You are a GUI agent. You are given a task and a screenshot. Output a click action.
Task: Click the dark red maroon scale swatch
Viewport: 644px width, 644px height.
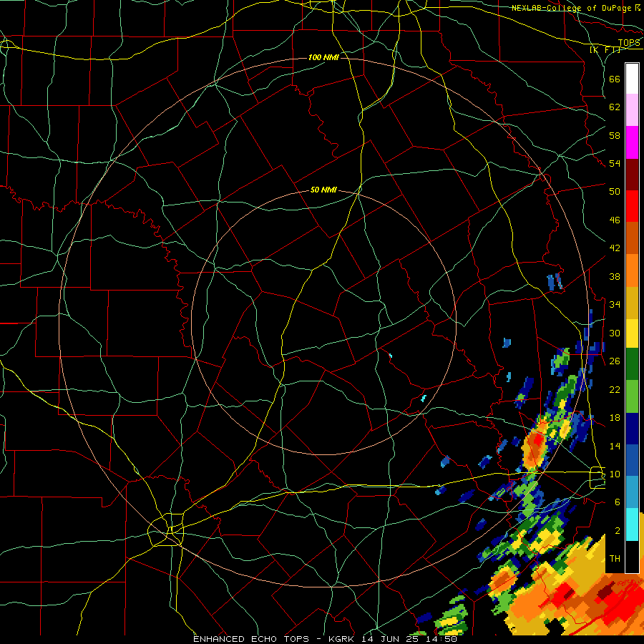[x=632, y=175]
